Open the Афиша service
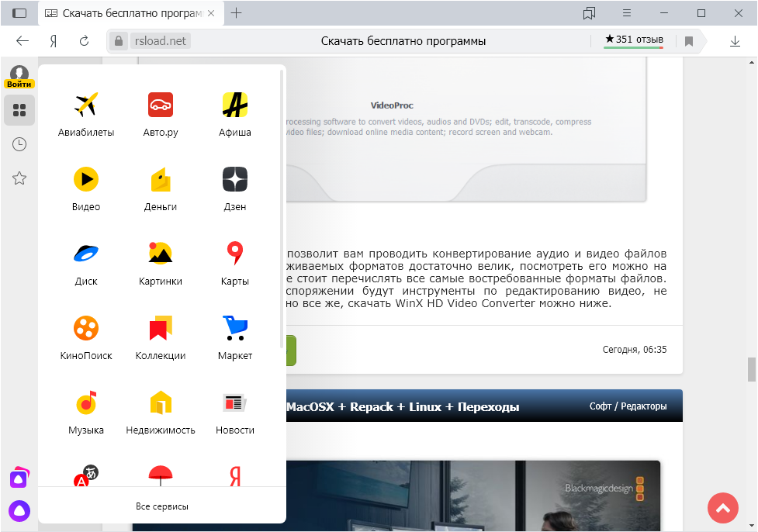758x532 pixels. pos(235,115)
